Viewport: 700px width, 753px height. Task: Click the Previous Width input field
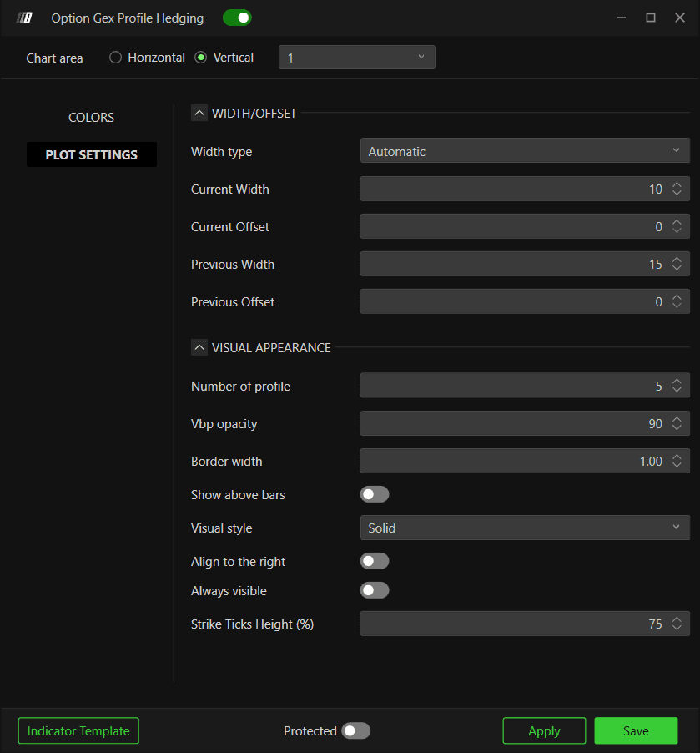[x=525, y=264]
